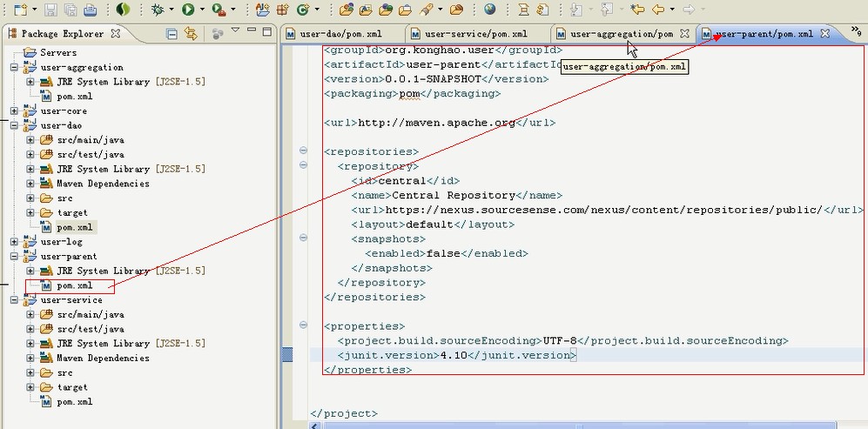
Task: Click the Collapse All icon in Package Explorer
Action: [x=172, y=34]
